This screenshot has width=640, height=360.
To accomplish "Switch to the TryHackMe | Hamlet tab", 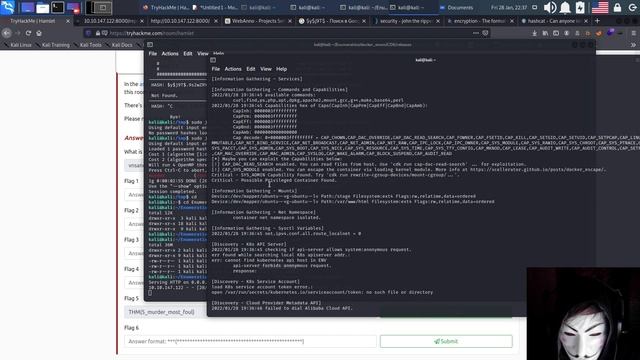I will 37,21.
